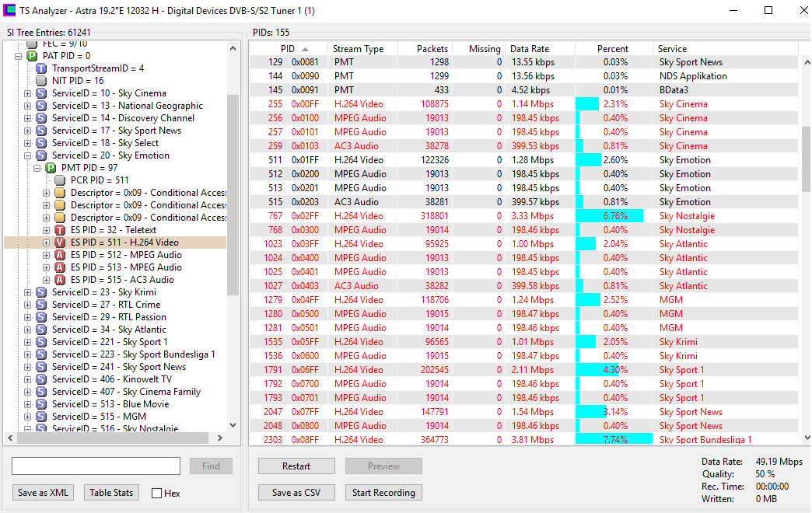Select the NDS Applikation row
The image size is (812, 513).
coord(524,76)
